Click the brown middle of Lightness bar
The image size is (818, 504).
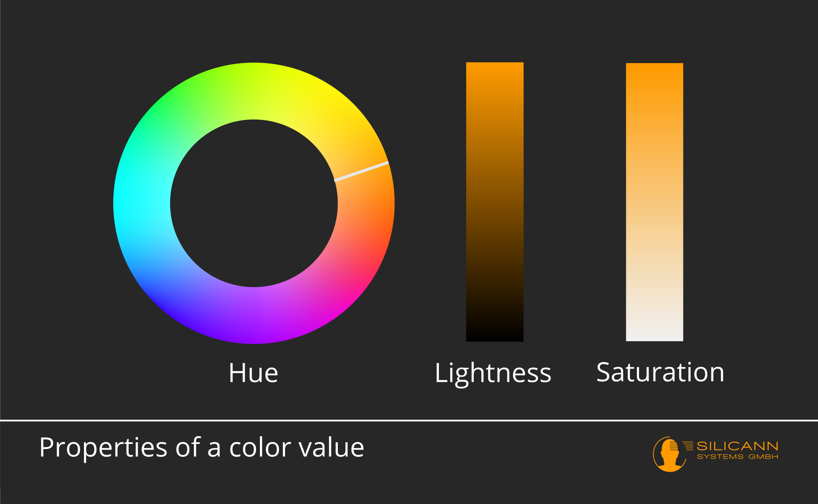coord(495,202)
